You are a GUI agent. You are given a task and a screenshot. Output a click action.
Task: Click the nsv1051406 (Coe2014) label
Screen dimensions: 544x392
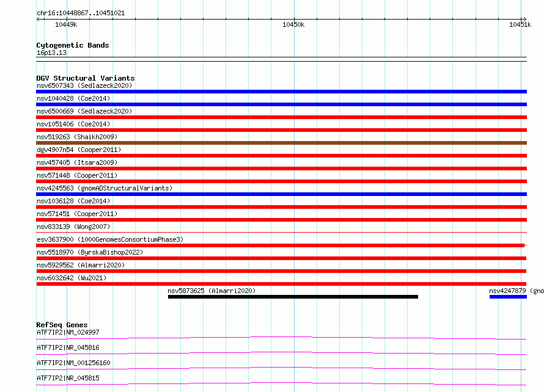coord(73,124)
